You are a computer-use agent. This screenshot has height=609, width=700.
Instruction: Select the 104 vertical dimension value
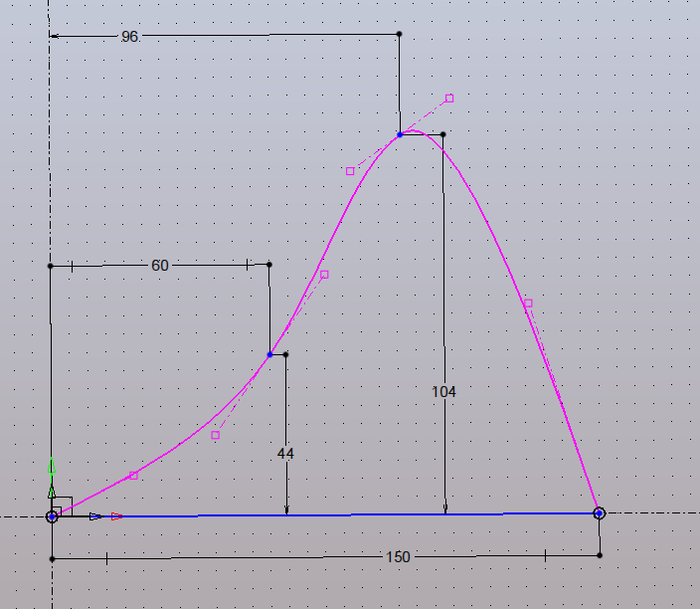pos(443,392)
